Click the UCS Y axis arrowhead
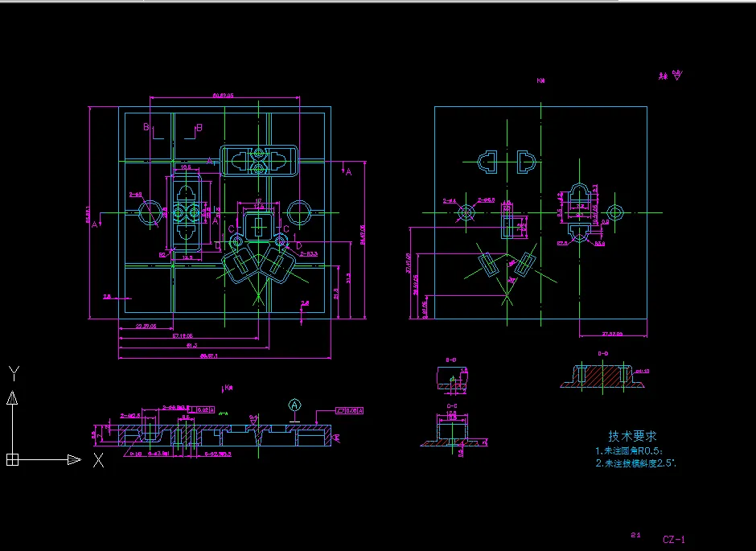 point(12,397)
